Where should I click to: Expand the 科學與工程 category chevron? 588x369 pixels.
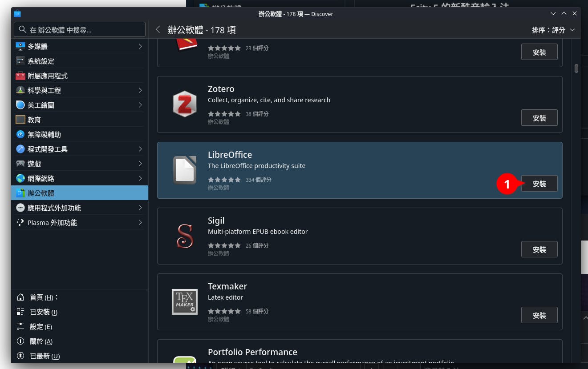pyautogui.click(x=140, y=90)
